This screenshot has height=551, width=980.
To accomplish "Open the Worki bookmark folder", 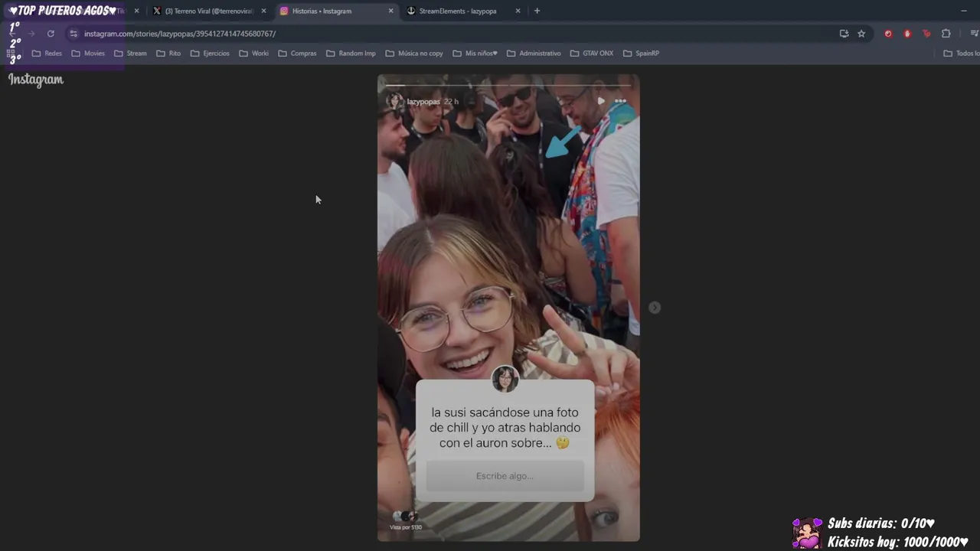I will 254,54.
